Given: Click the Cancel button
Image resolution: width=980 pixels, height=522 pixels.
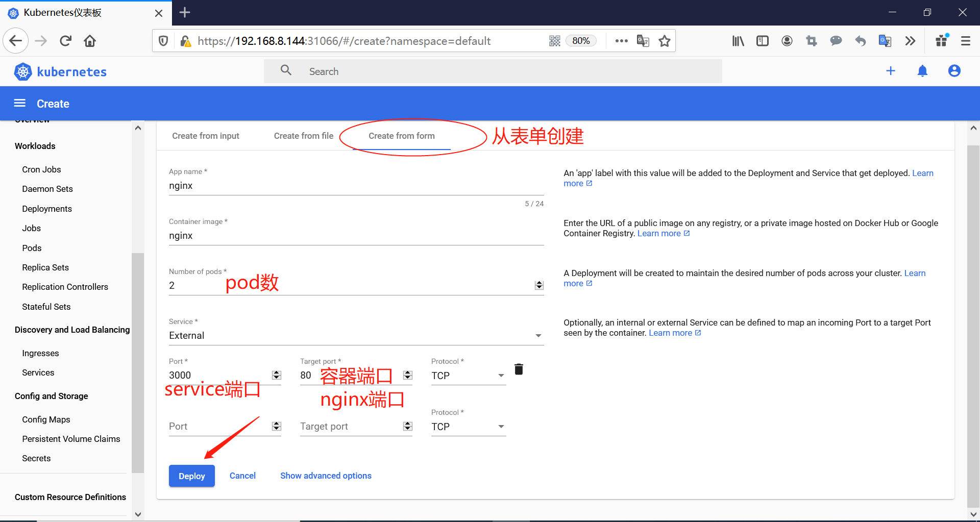Looking at the screenshot, I should 242,476.
